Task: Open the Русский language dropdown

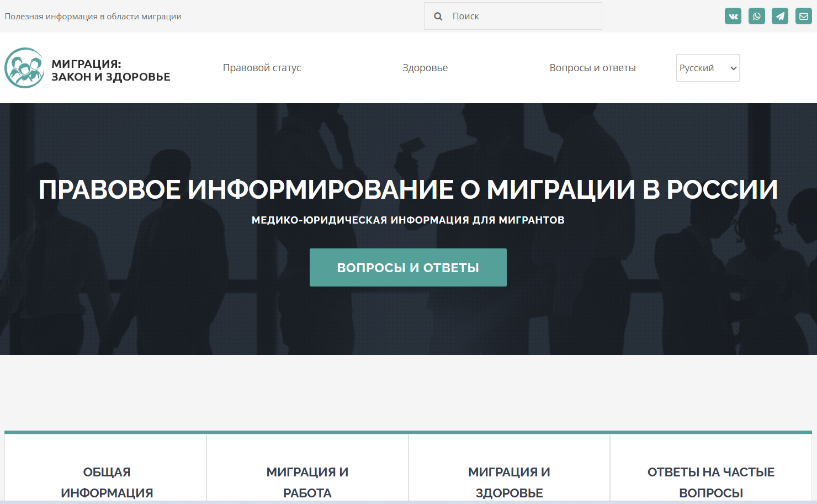Action: [708, 68]
